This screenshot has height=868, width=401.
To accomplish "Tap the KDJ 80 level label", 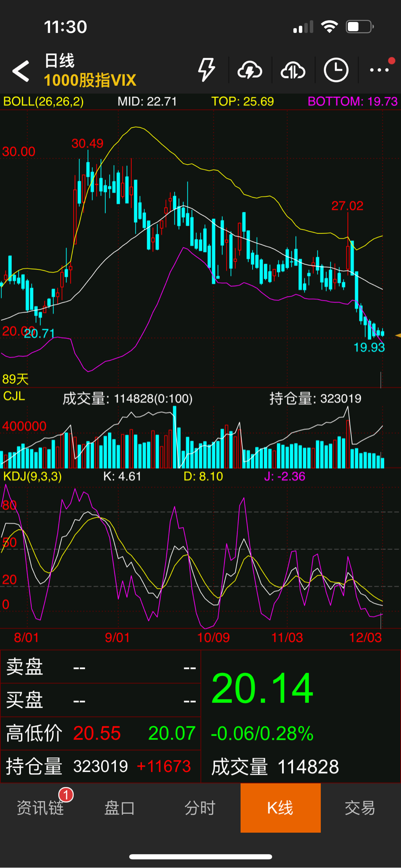I will click(x=9, y=505).
